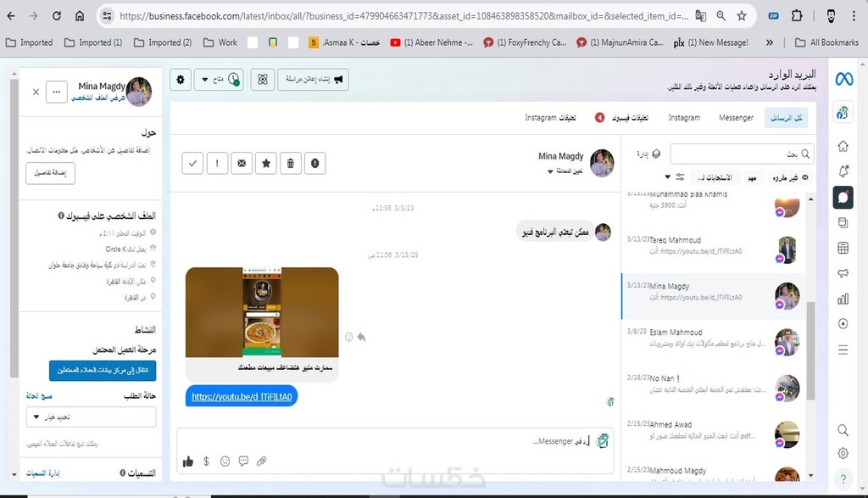Open the Ahmed Awad conversation
The height and width of the screenshot is (498, 868).
(x=714, y=434)
